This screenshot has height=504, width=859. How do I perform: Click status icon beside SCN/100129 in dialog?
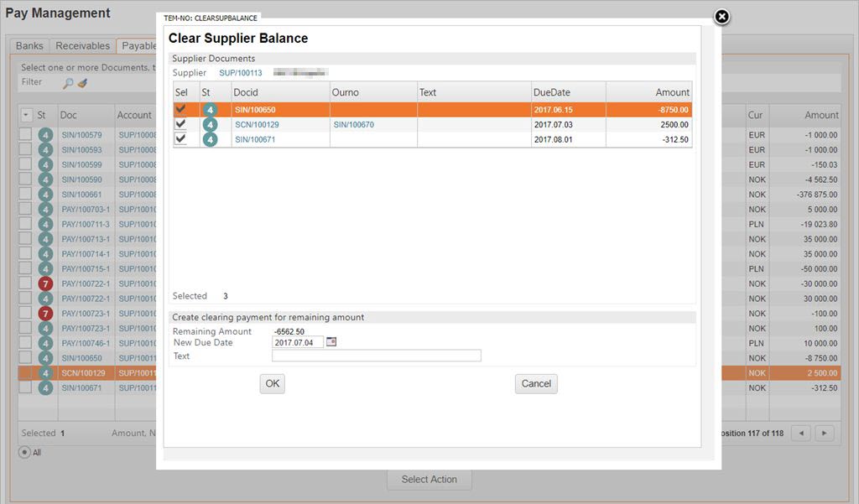point(209,125)
